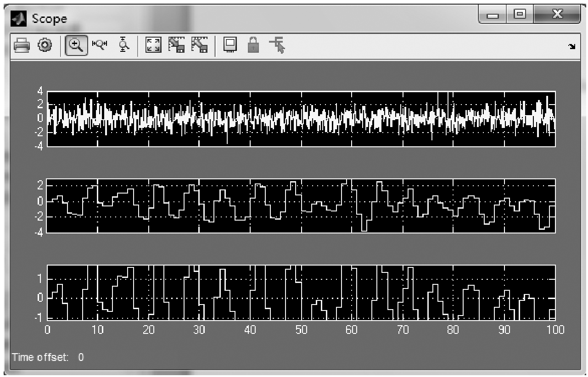Click the x-axis tick label 50
The height and width of the screenshot is (377, 588).
click(x=301, y=330)
